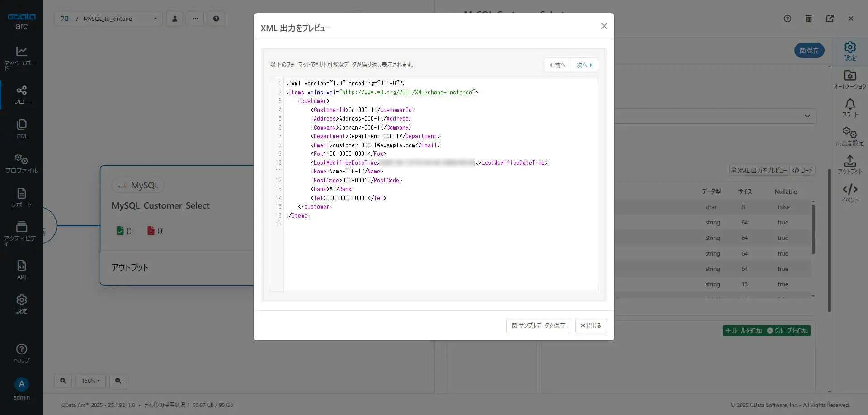Click the Nullable false cell
Image resolution: width=868 pixels, height=415 pixels.
pos(783,207)
